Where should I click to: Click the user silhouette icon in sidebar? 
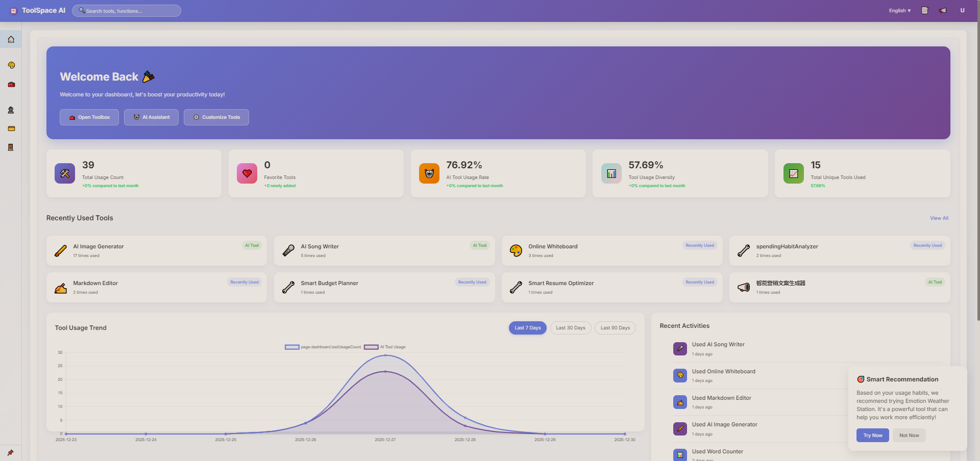pos(11,110)
